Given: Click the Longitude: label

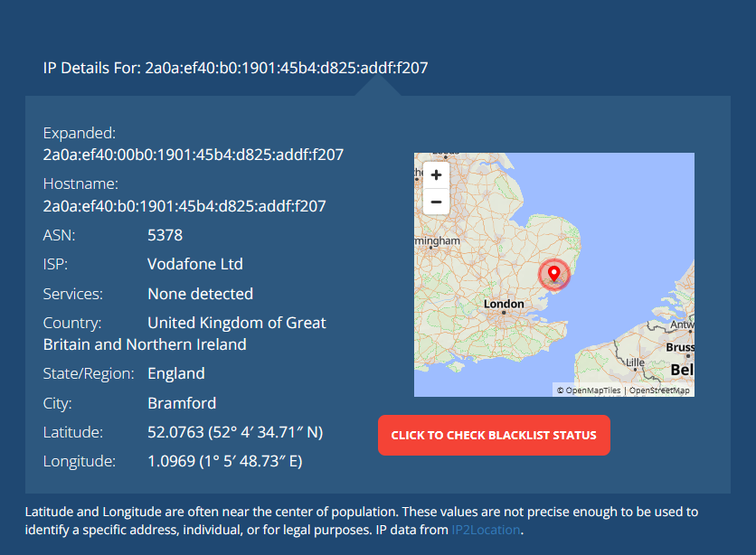Looking at the screenshot, I should [80, 461].
